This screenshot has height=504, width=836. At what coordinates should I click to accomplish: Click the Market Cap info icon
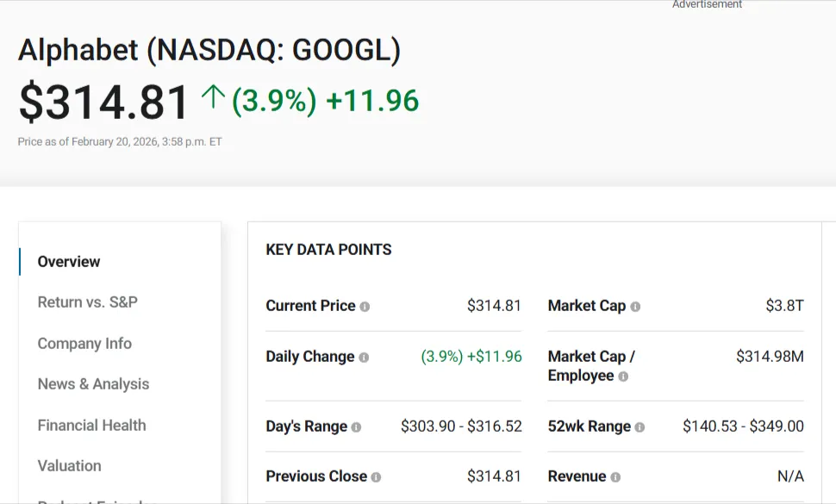point(636,306)
